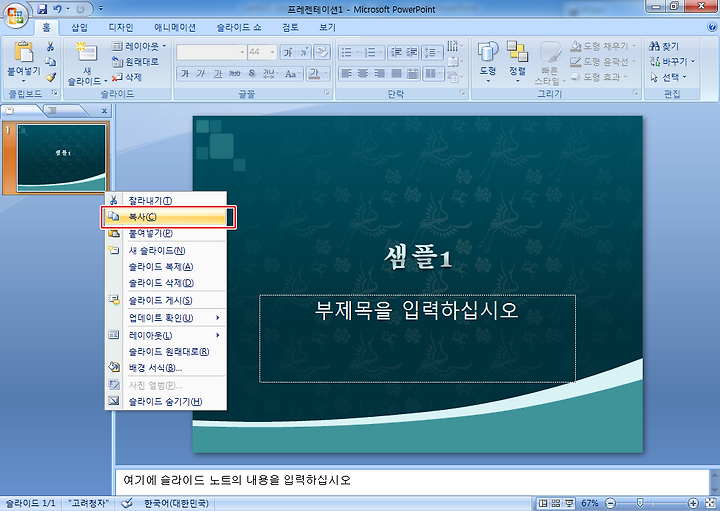
Task: Click the New Slide (새 슬라이드) icon
Action: tap(86, 52)
